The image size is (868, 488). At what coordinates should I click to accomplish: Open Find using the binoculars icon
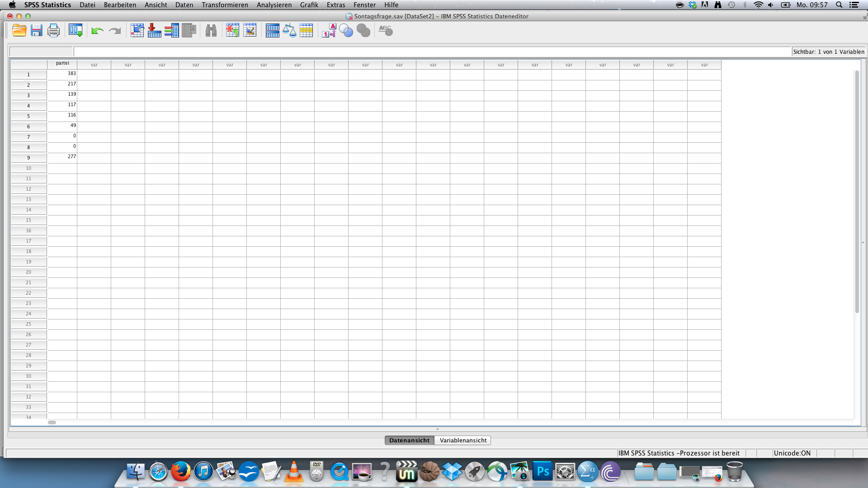coord(211,31)
